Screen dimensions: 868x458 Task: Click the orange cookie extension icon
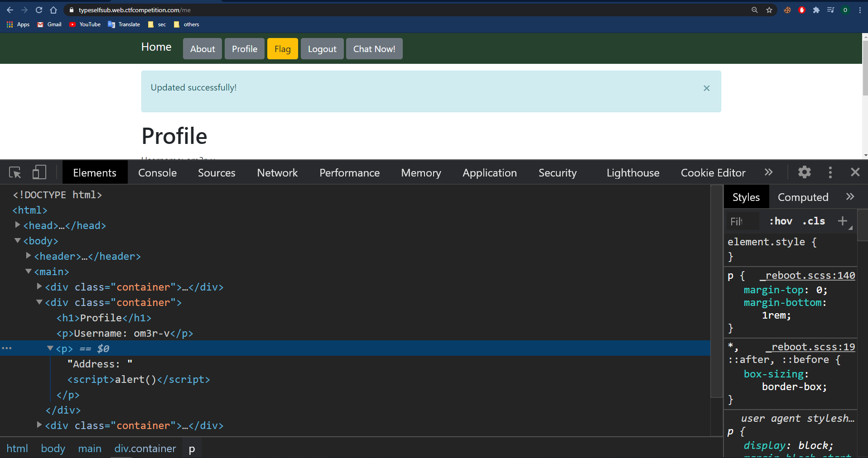click(787, 10)
